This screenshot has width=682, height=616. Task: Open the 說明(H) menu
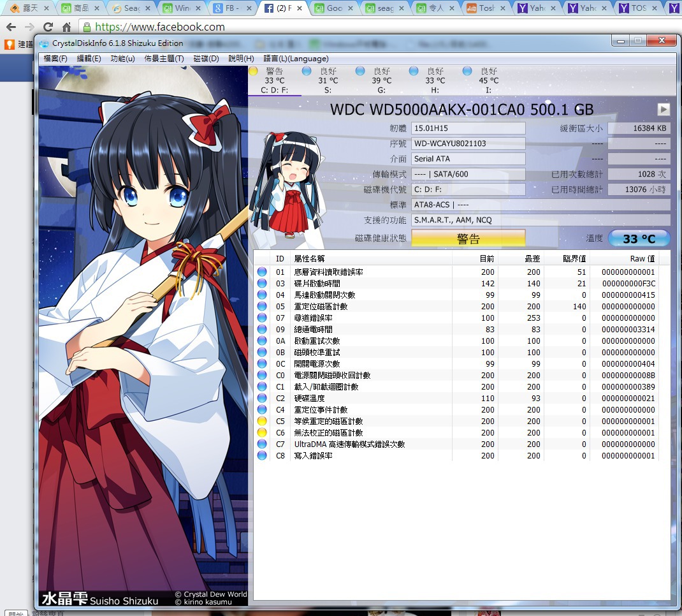coord(241,58)
